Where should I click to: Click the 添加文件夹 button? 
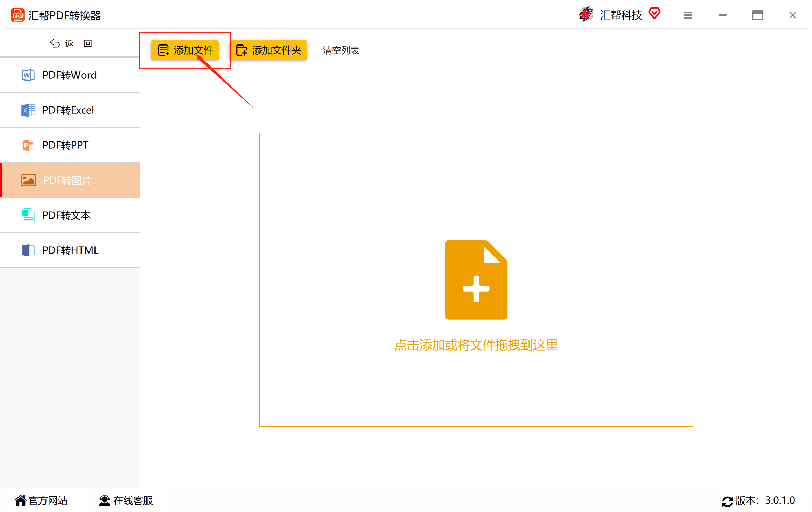[268, 50]
